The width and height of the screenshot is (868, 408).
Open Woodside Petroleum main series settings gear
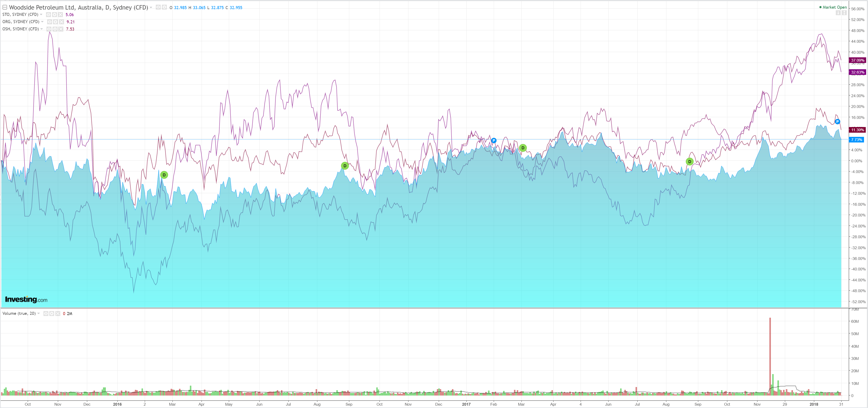coord(164,7)
